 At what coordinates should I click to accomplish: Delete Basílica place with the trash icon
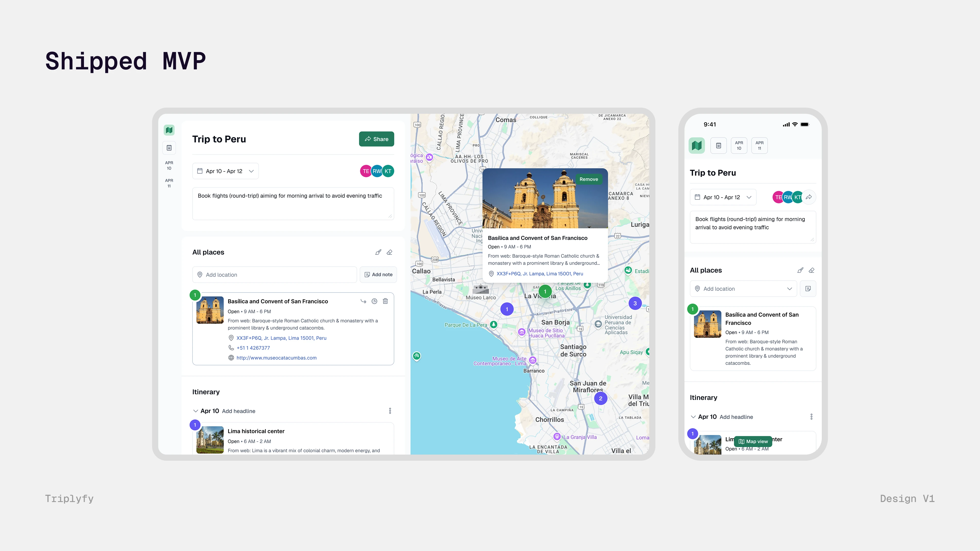(385, 301)
